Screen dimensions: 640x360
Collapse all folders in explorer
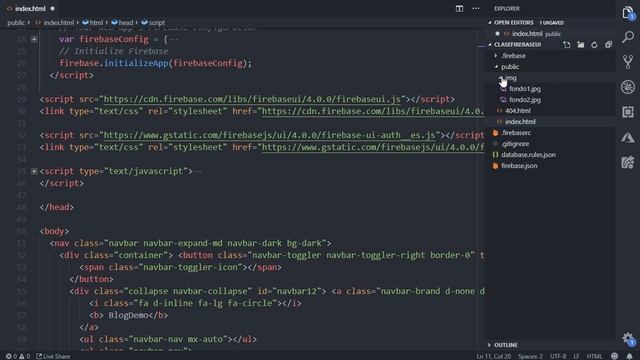tap(608, 44)
